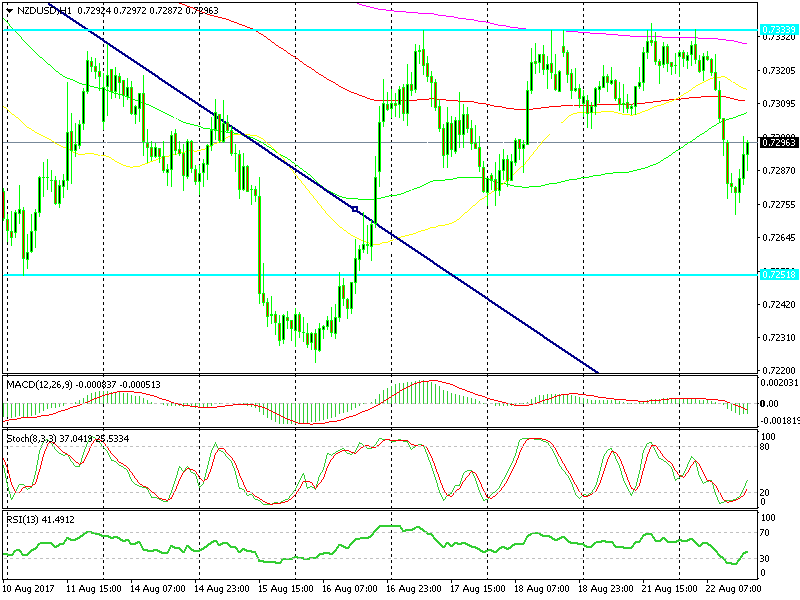The height and width of the screenshot is (600, 800).
Task: Select the 0.72518 support level price tag
Action: [779, 274]
